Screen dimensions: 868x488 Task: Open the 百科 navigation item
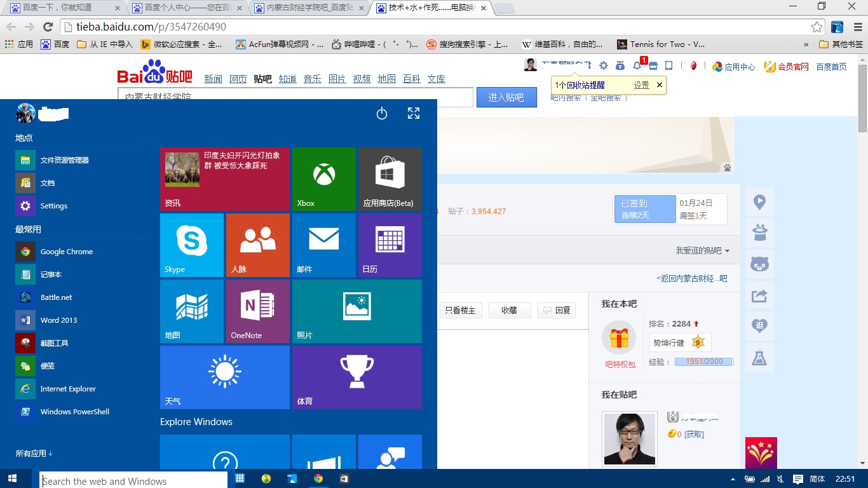point(412,79)
